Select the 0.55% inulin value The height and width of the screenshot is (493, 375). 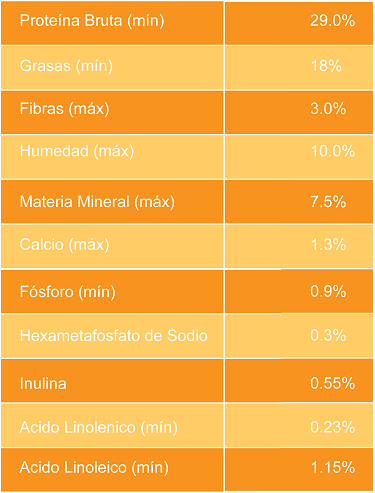[332, 383]
